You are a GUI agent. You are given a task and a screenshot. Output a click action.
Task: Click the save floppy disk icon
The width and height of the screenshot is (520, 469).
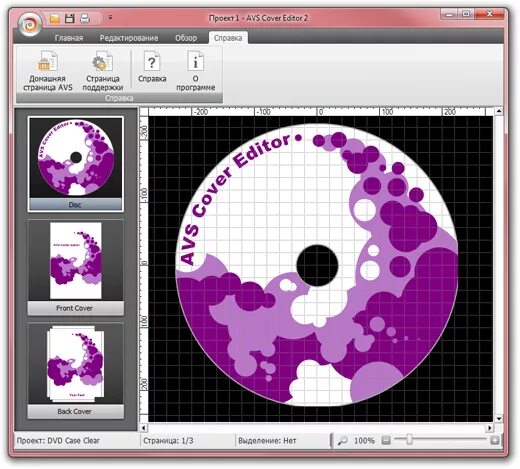point(70,19)
